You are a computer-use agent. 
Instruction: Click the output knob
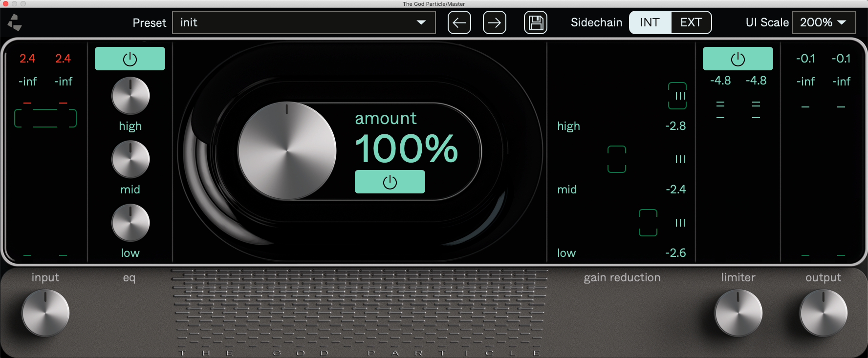click(824, 313)
